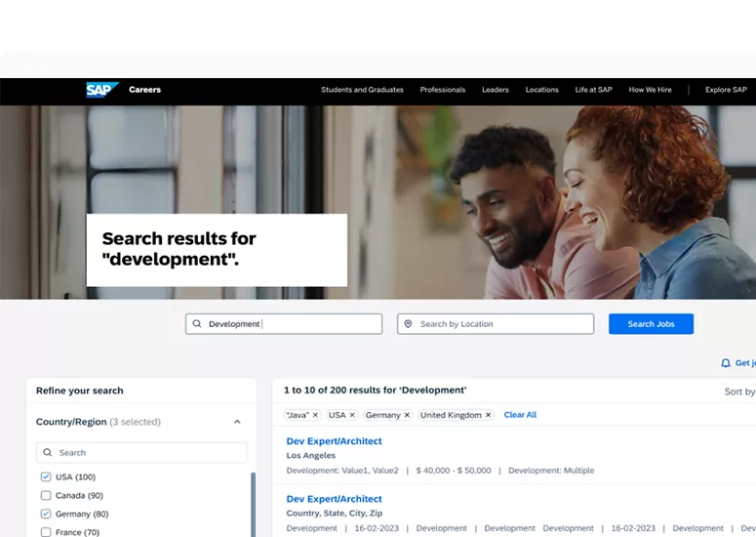Remove the Germany filter chip
The image size is (756, 537).
[408, 415]
